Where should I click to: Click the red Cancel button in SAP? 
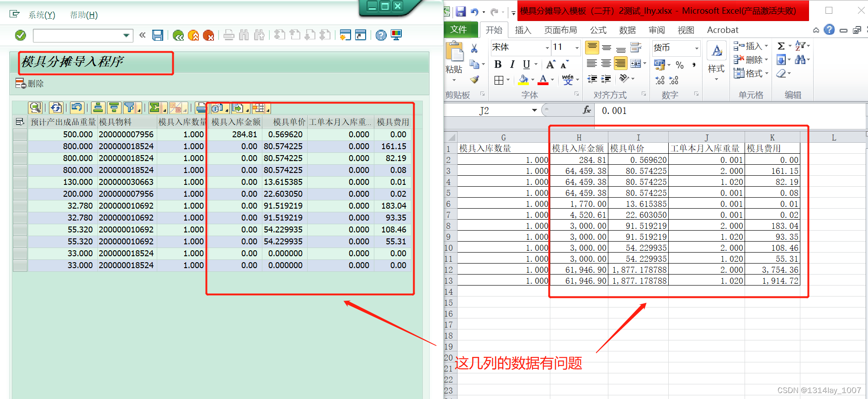(208, 35)
